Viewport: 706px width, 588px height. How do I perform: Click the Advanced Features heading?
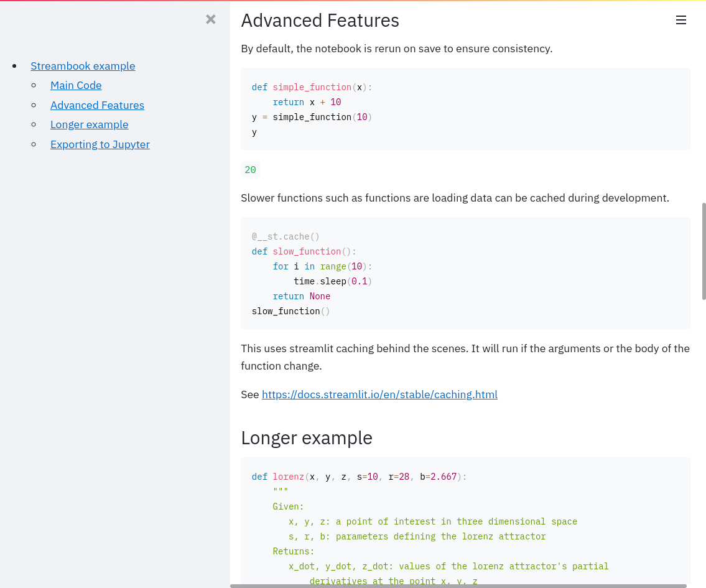point(320,21)
